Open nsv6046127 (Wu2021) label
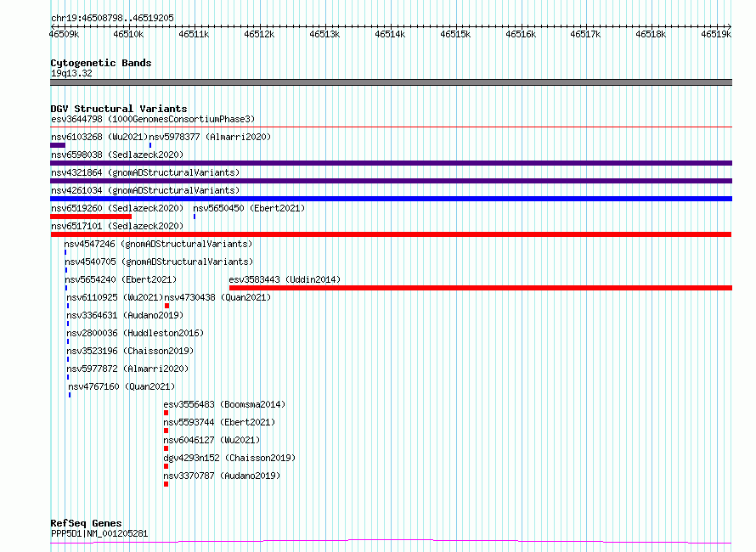The height and width of the screenshot is (552, 756). (212, 440)
